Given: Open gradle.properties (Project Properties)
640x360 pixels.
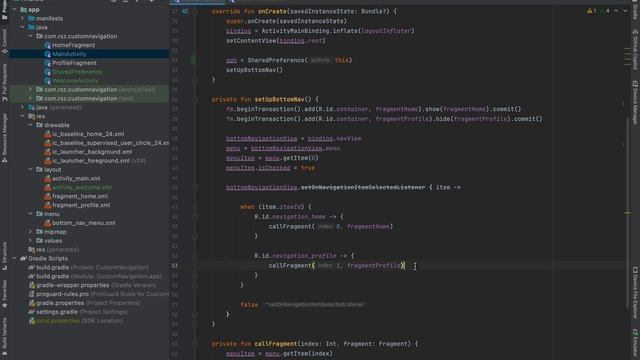Looking at the screenshot, I should [x=84, y=303].
